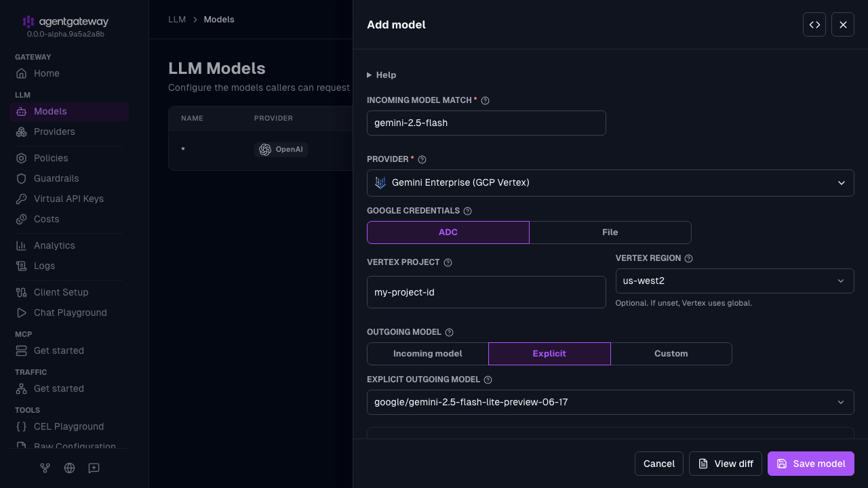Viewport: 868px width, 488px height.
Task: Toggle code view with the angle-brackets button
Action: [x=814, y=24]
